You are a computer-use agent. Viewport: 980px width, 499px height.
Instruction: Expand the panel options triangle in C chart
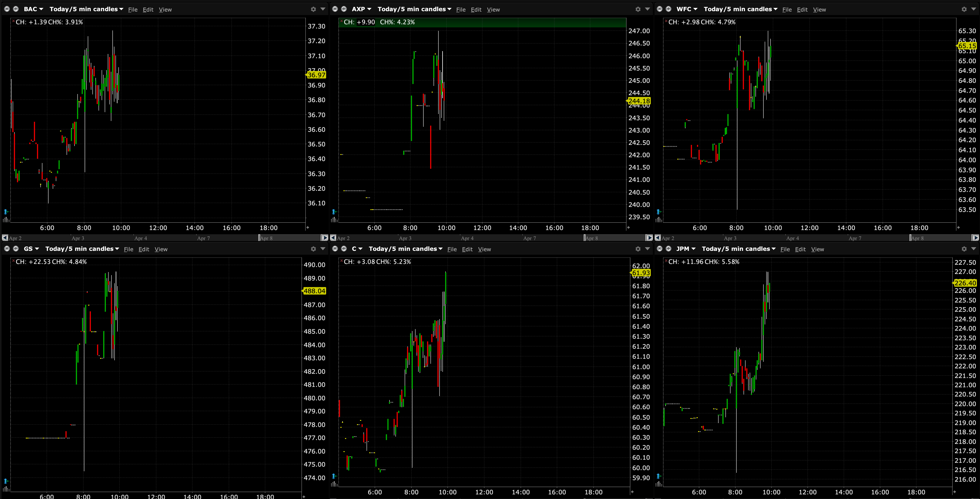(647, 249)
